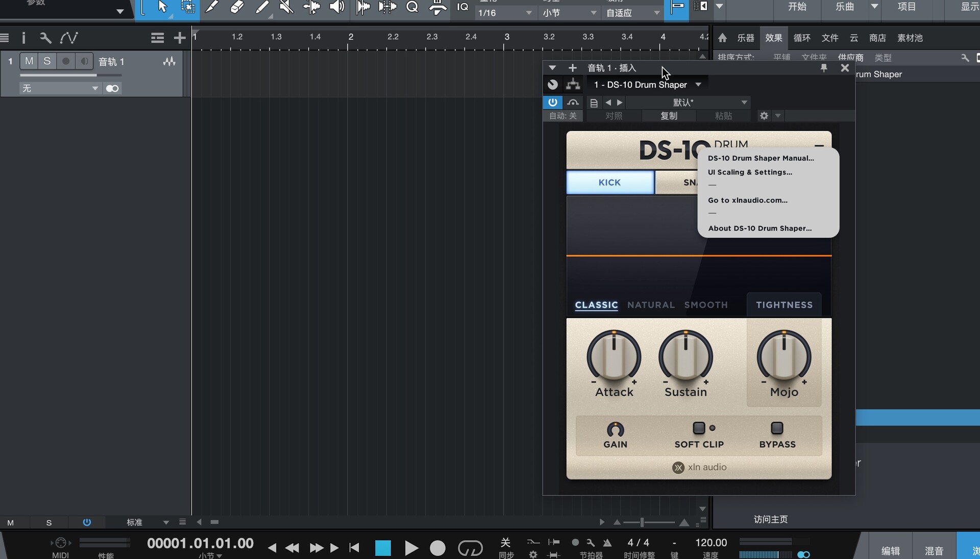Select the Mute tool
Image resolution: width=980 pixels, height=559 pixels.
[286, 7]
